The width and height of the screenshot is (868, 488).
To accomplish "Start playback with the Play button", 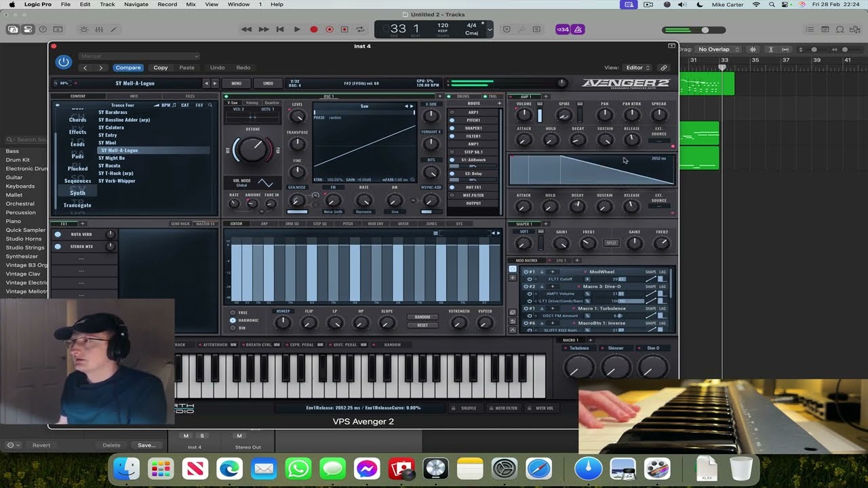I will coord(296,29).
